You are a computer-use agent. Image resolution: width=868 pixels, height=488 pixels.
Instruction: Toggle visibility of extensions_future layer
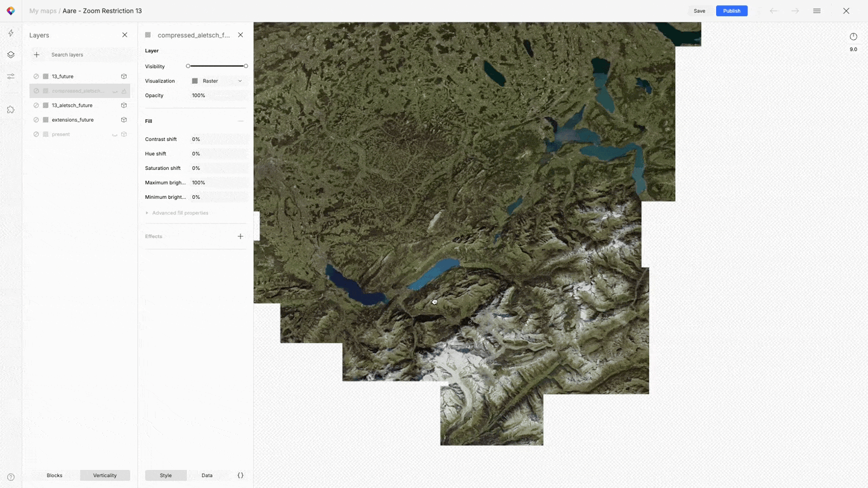[x=36, y=120]
